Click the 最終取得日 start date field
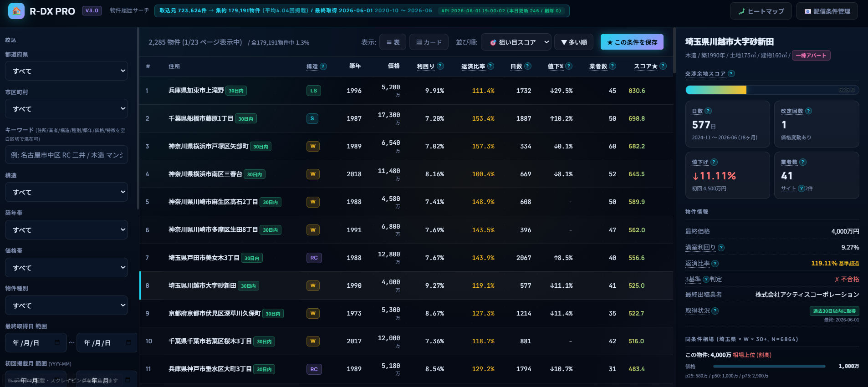The height and width of the screenshot is (387, 868). tap(36, 343)
